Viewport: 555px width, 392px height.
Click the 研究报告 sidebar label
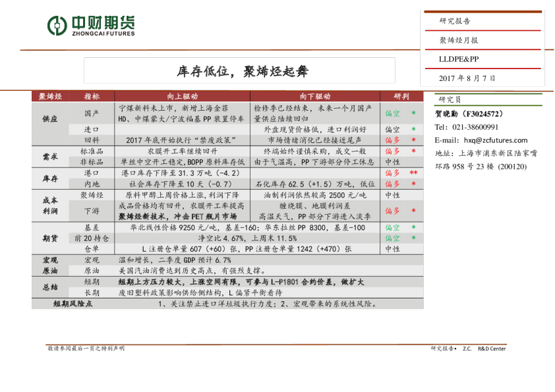(x=455, y=21)
